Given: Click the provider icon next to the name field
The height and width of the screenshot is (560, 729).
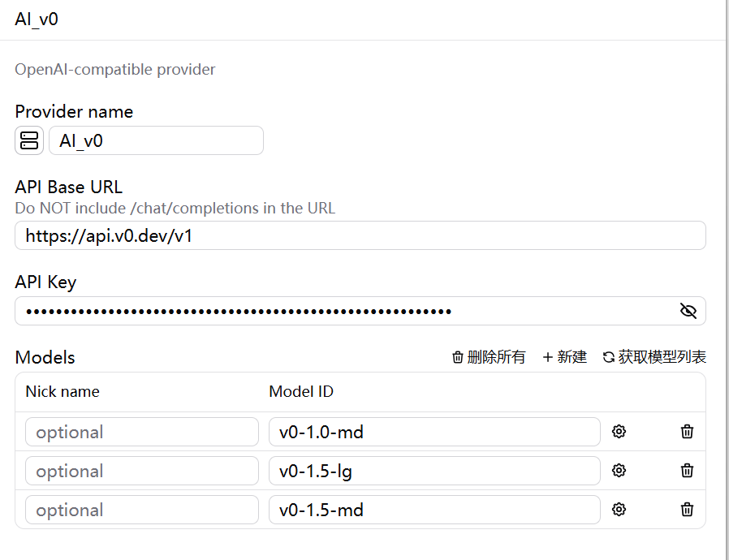Looking at the screenshot, I should (x=29, y=140).
